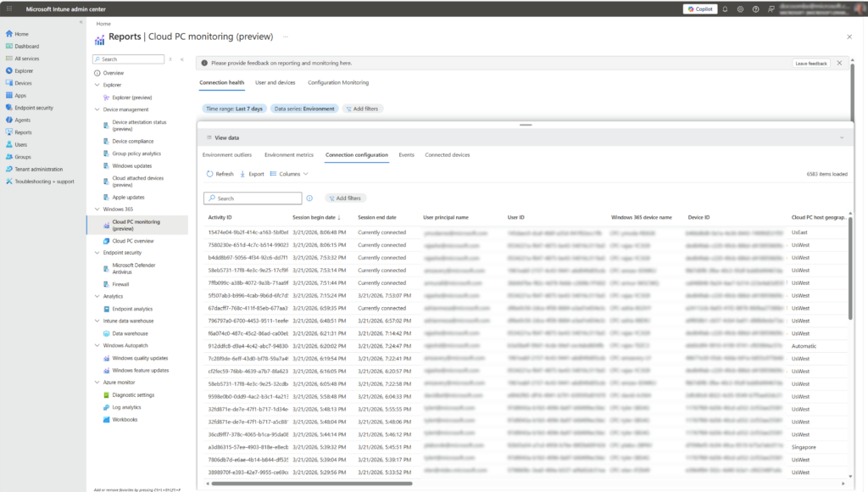Click the table Search input field

[x=253, y=198]
